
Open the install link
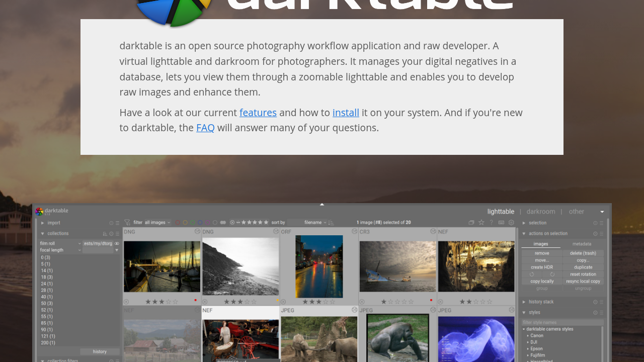346,113
